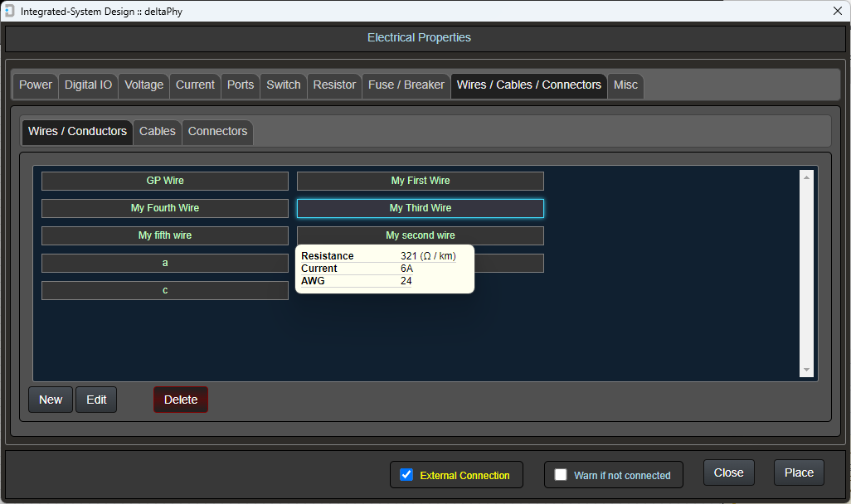Viewport: 851px width, 504px height.
Task: Switch to the Power tab
Action: point(36,85)
